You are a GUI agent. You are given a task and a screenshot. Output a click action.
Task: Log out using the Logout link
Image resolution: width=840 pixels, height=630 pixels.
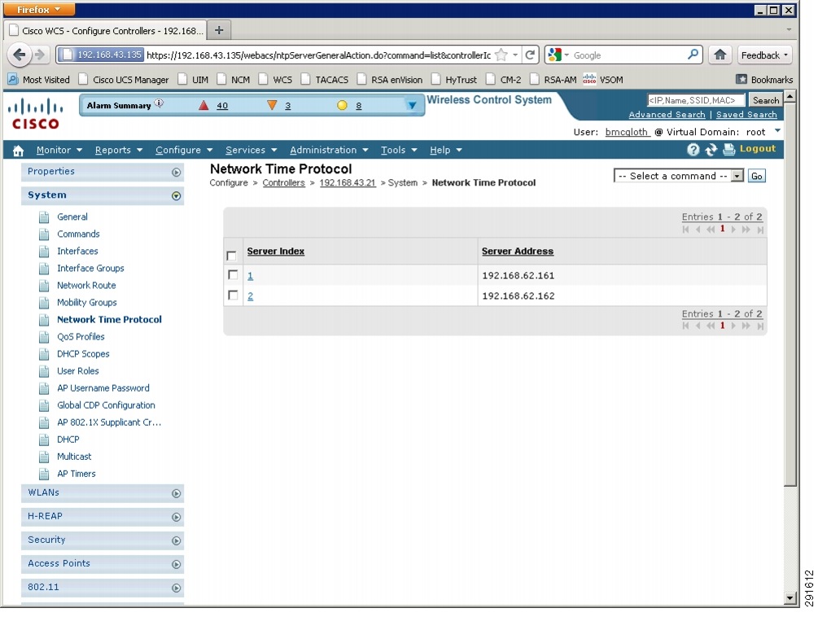tap(758, 149)
